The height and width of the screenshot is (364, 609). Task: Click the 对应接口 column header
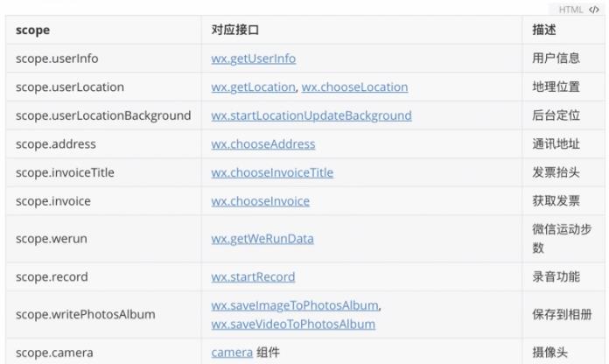[235, 30]
